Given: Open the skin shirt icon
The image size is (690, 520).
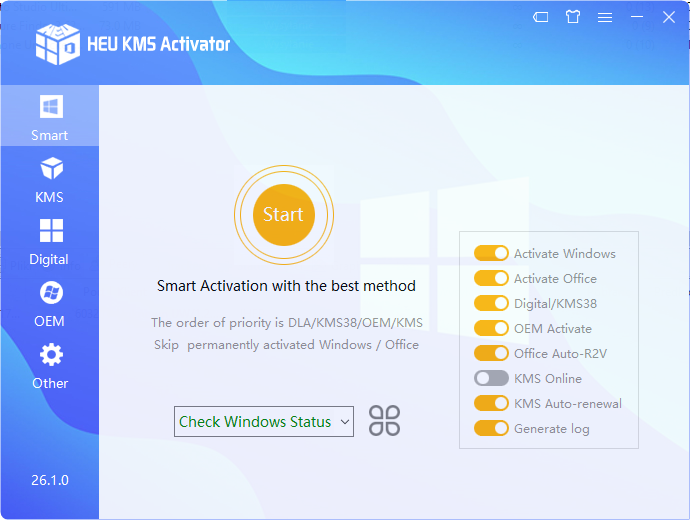Looking at the screenshot, I should [x=573, y=17].
